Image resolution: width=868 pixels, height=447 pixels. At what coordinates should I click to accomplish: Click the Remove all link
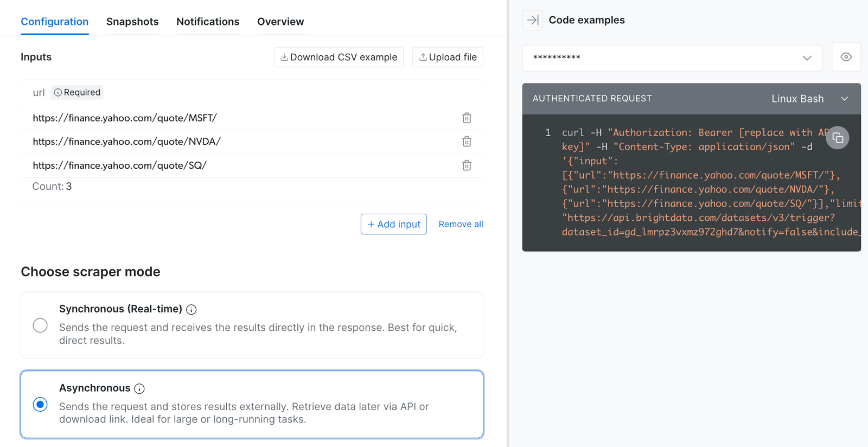[x=461, y=224]
